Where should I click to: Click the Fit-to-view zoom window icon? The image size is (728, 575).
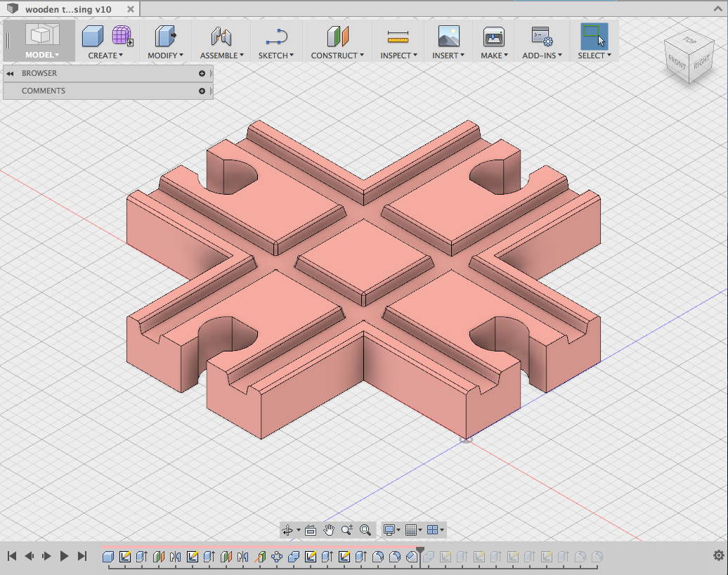365,530
